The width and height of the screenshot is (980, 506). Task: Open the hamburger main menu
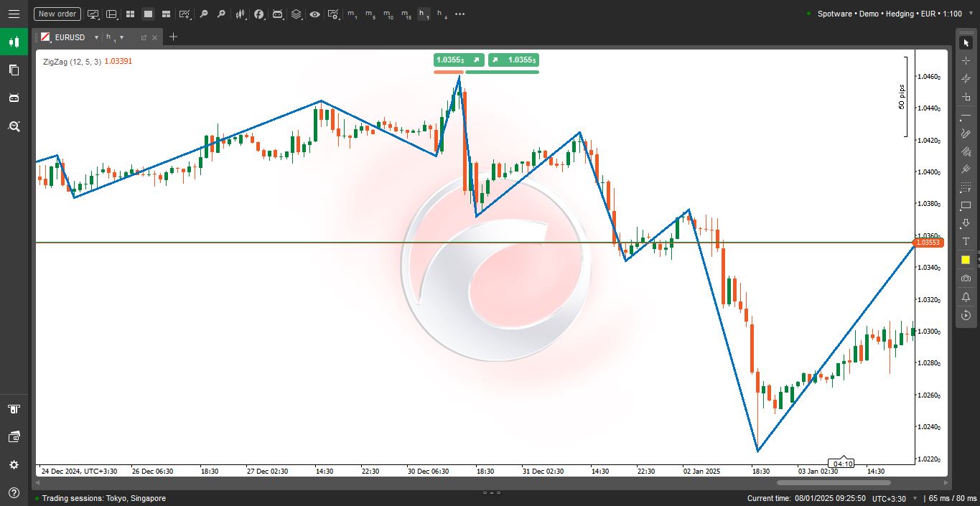pyautogui.click(x=14, y=14)
